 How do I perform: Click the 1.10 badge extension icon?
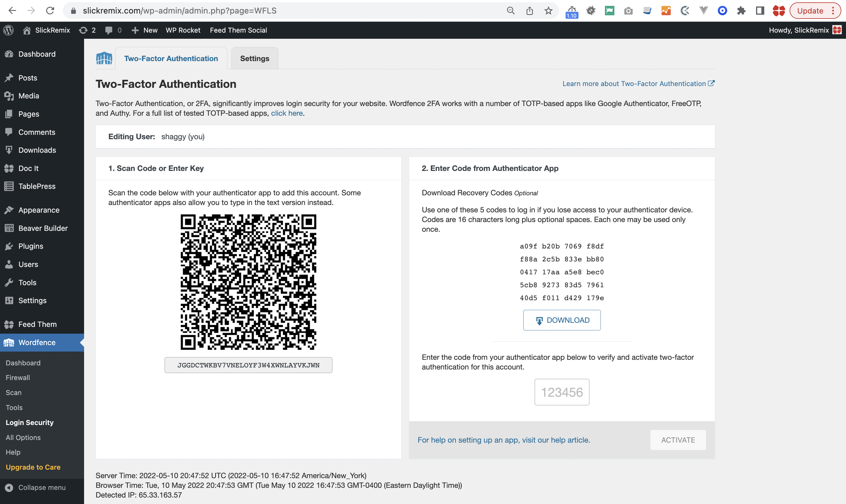[572, 12]
